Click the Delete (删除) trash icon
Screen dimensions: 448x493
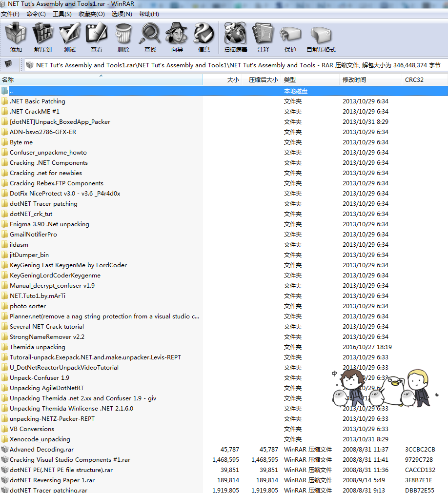coord(123,37)
